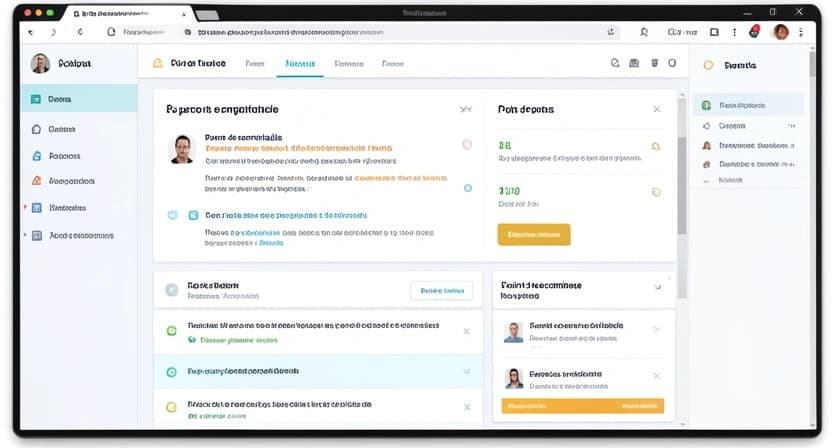Viewport: 832px width, 448px height.
Task: Click the teal square icon beside the blue link heading
Action: click(193, 215)
